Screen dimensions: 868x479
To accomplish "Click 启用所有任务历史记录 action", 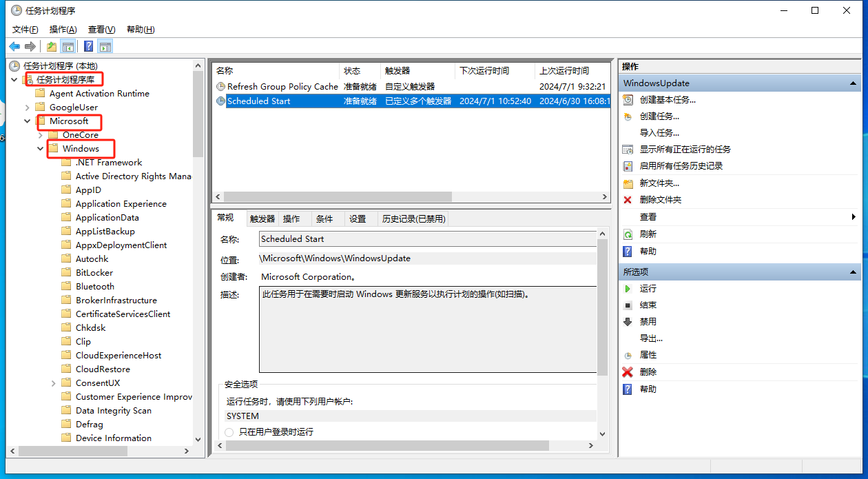I will pos(681,165).
